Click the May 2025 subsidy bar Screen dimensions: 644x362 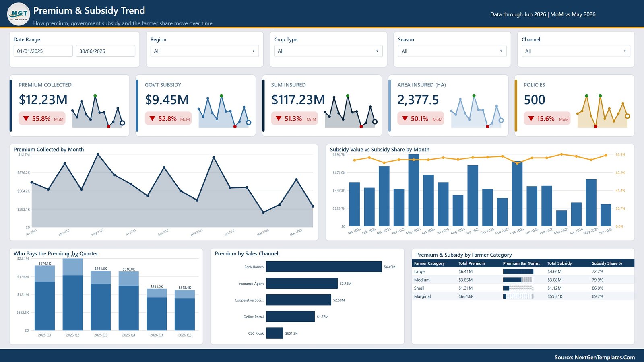(x=414, y=190)
